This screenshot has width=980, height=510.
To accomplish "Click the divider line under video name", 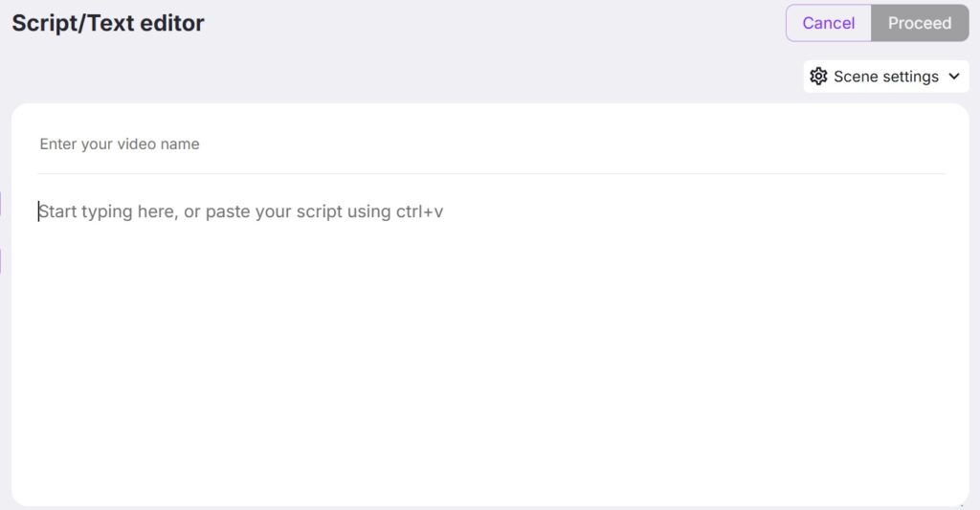I will [491, 174].
